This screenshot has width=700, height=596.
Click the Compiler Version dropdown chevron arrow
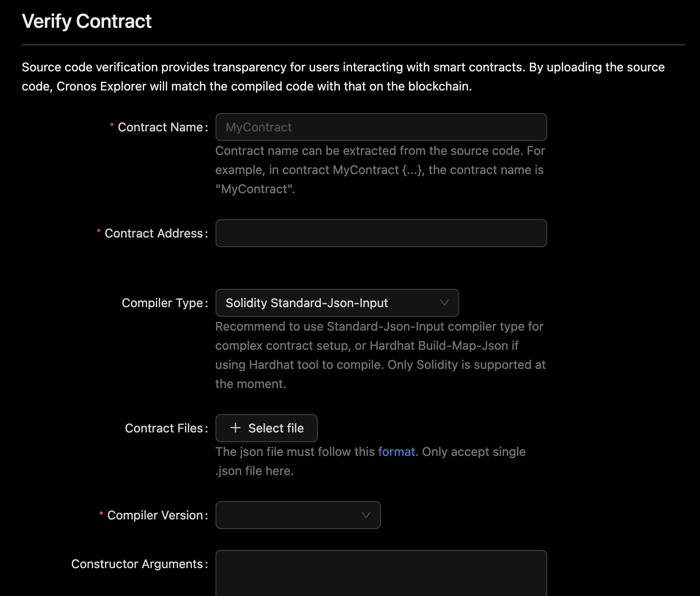click(x=366, y=515)
